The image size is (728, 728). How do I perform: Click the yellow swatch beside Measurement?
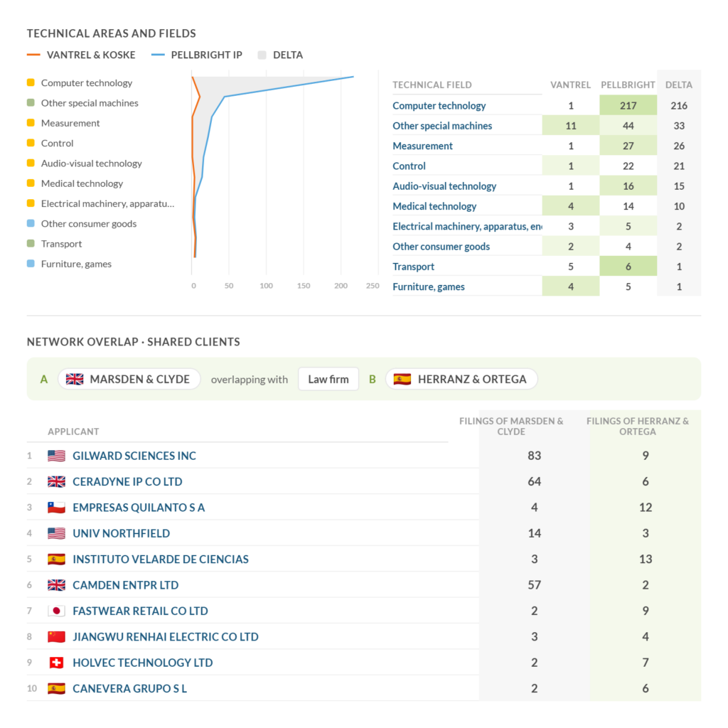click(x=31, y=122)
